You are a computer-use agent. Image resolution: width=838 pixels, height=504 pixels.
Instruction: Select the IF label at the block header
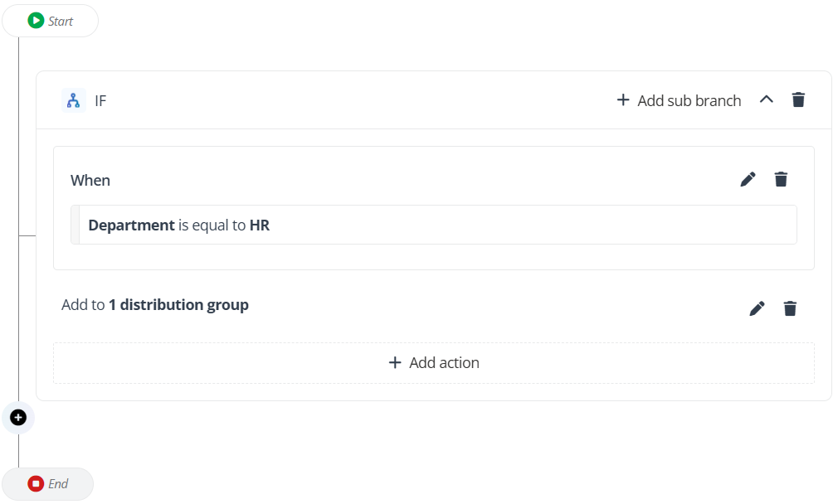[x=100, y=100]
